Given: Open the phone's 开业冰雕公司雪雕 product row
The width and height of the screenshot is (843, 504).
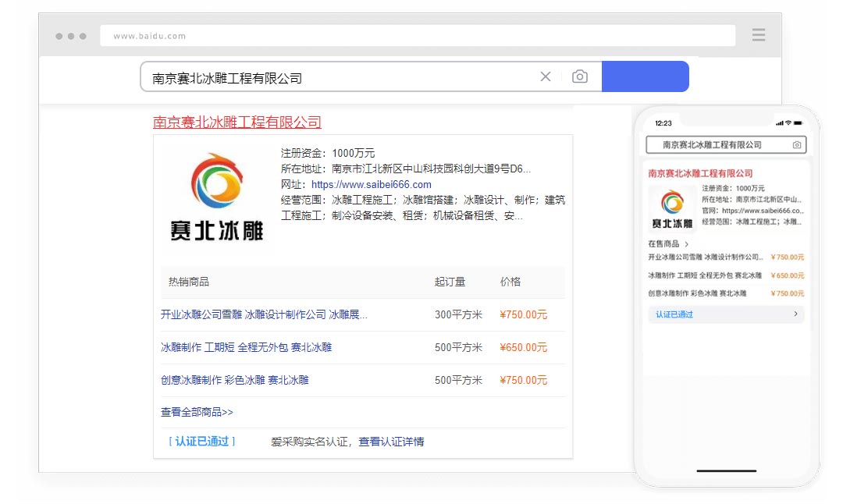Looking at the screenshot, I should pos(726,257).
